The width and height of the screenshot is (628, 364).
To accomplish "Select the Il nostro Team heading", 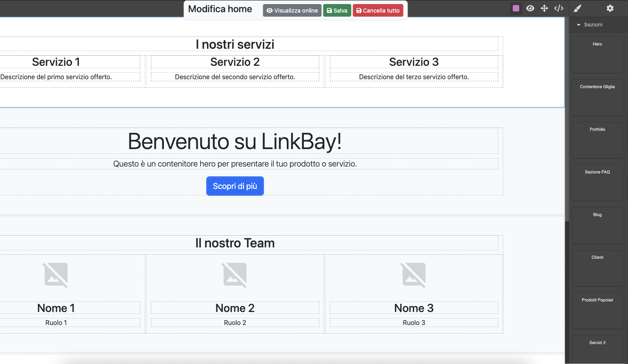I will (235, 243).
